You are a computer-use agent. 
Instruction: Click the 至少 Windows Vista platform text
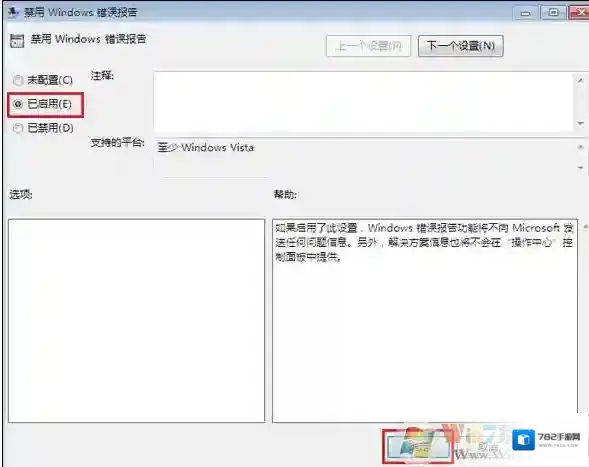coord(206,148)
